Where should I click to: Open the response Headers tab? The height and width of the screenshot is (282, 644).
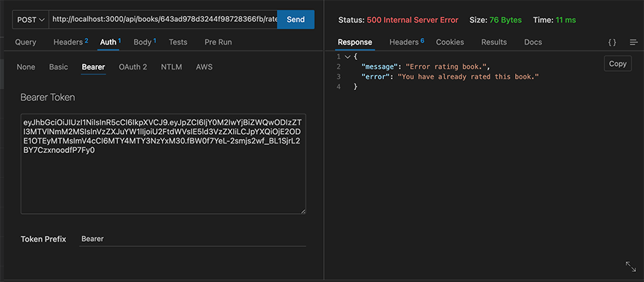point(407,42)
